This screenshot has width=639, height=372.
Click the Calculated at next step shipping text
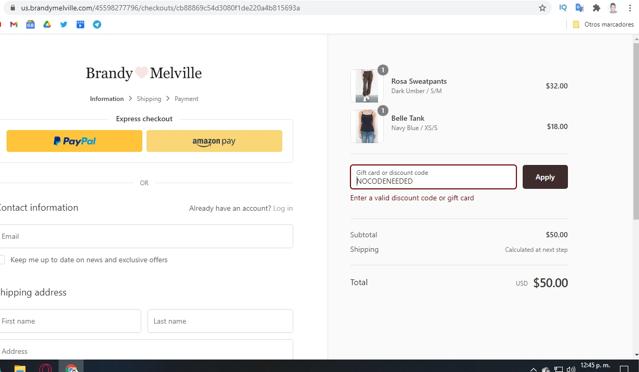tap(536, 249)
